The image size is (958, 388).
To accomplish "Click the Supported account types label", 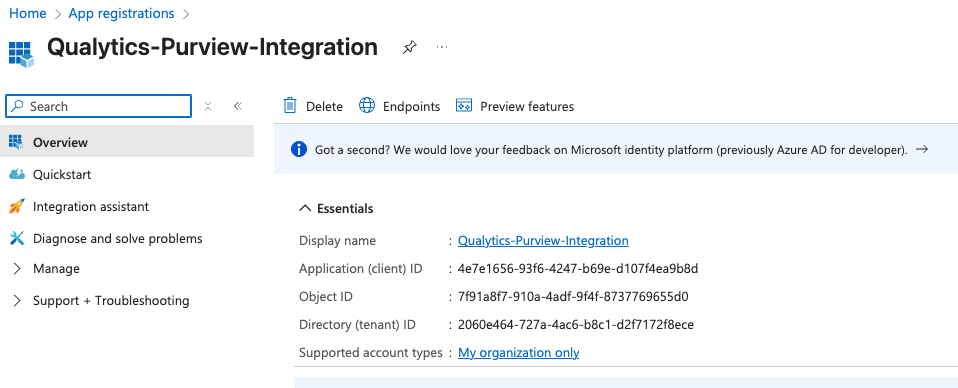I will pos(371,353).
